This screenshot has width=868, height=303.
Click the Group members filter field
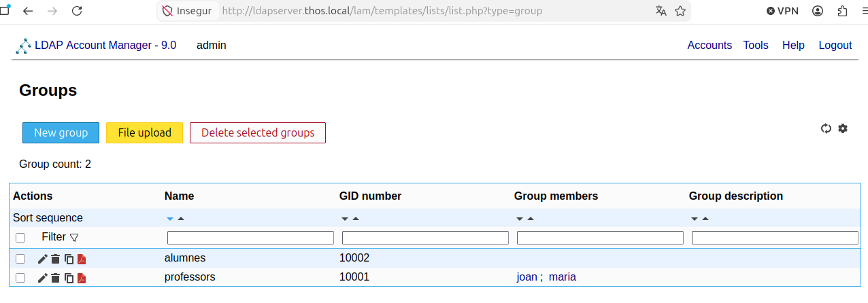600,238
